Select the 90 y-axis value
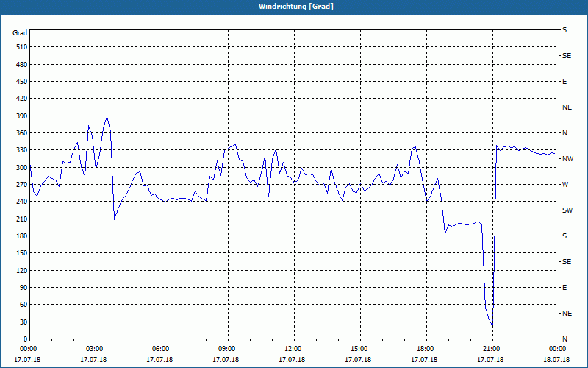Image resolution: width=588 pixels, height=368 pixels. 24,288
